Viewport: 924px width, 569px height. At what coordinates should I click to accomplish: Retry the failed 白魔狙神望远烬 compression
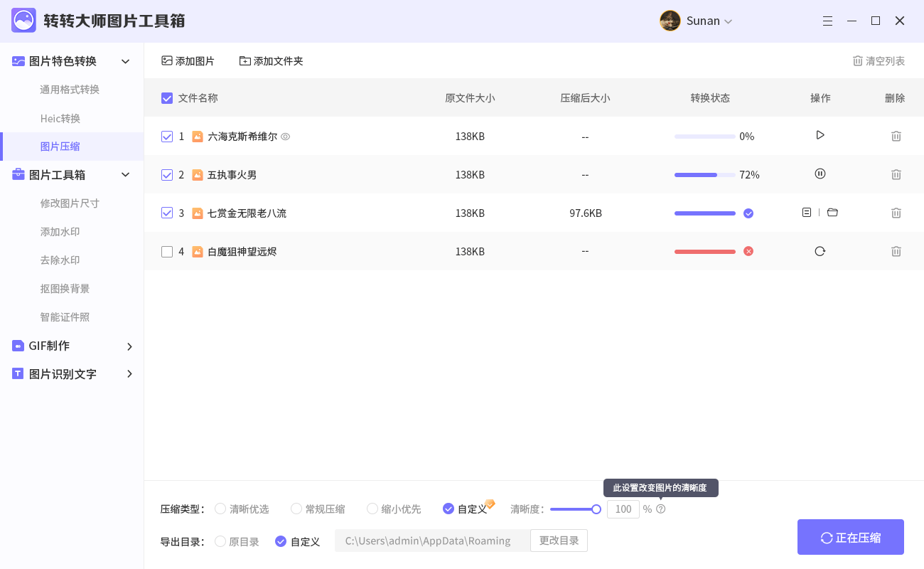820,251
